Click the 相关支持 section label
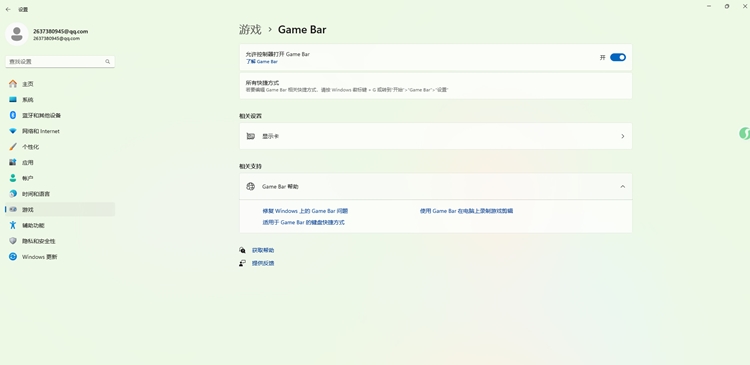The image size is (750, 365). (x=250, y=166)
